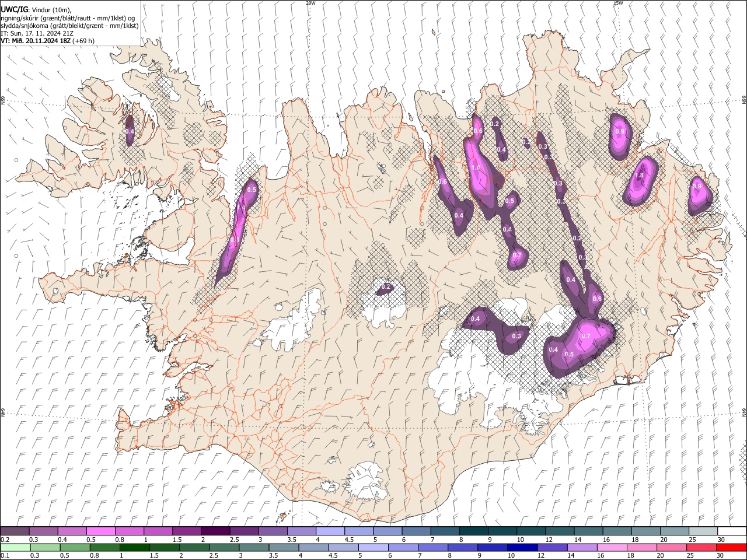Viewport: 747px width, 560px height.
Task: Click the pure red 30 swatch in lower legend
Action: tap(731, 547)
